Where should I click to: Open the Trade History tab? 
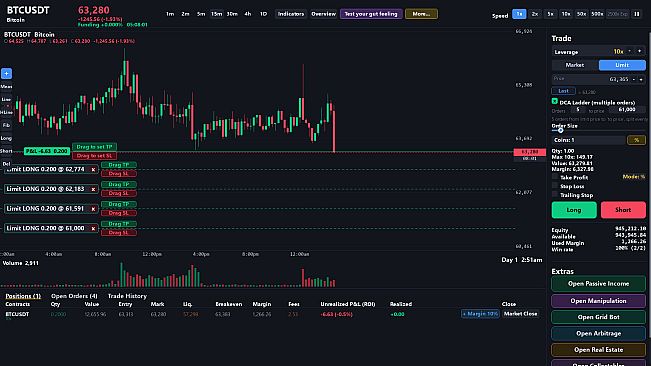(x=127, y=296)
